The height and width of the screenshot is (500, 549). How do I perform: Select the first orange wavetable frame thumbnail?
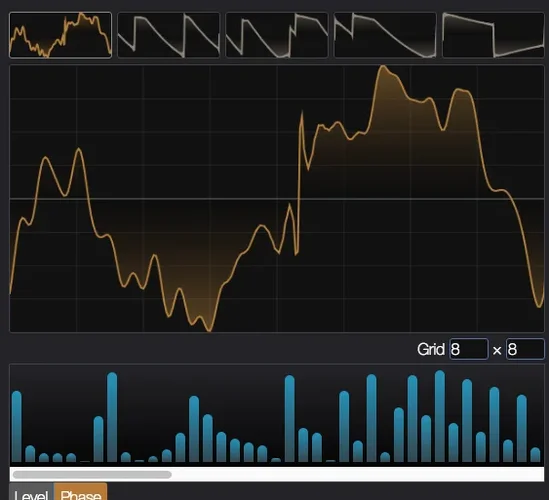click(x=60, y=35)
